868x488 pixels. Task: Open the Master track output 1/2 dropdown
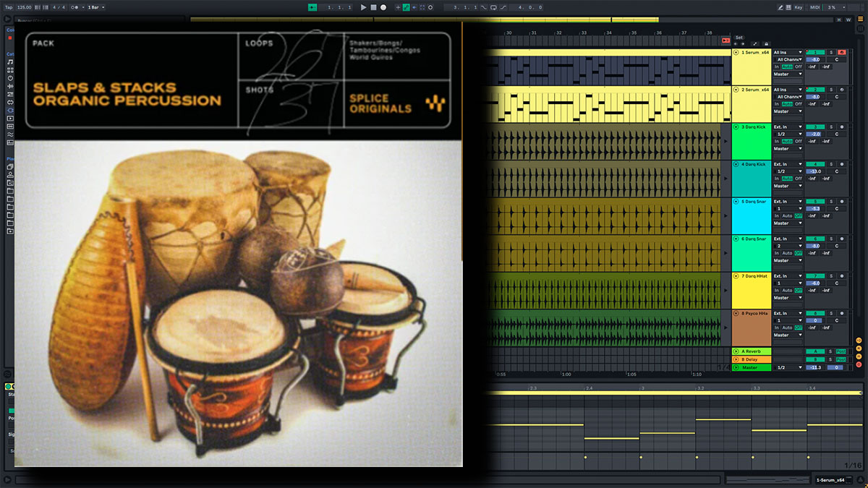[788, 367]
